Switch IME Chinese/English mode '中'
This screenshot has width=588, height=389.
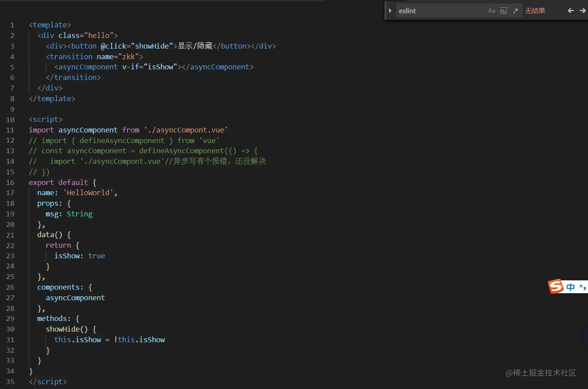click(571, 287)
